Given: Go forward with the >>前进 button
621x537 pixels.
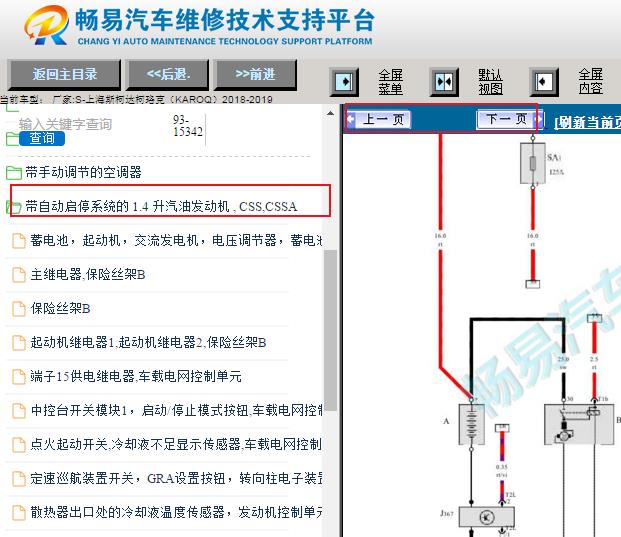Looking at the screenshot, I should point(255,74).
